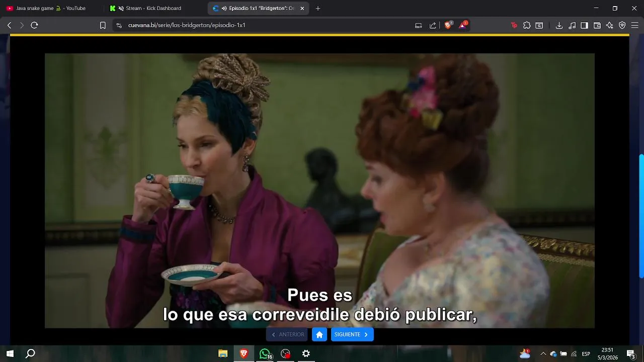Image resolution: width=644 pixels, height=362 pixels.
Task: Click the page vertical scrollbar thumb
Action: [x=641, y=216]
